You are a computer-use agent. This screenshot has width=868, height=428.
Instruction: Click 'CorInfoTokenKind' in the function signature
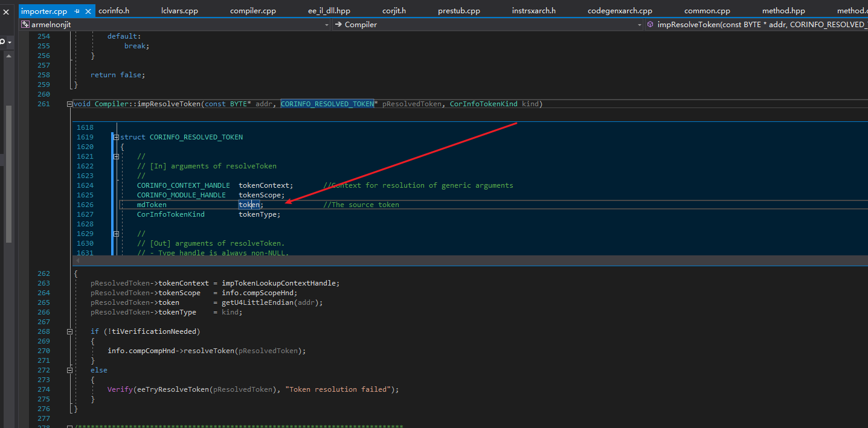(x=484, y=104)
